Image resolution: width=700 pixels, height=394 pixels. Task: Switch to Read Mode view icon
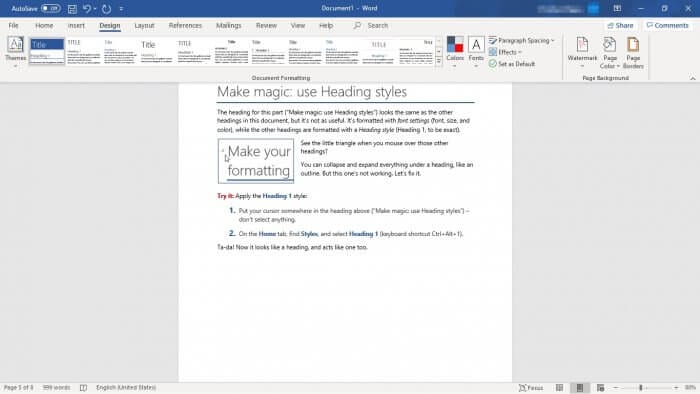click(x=559, y=388)
